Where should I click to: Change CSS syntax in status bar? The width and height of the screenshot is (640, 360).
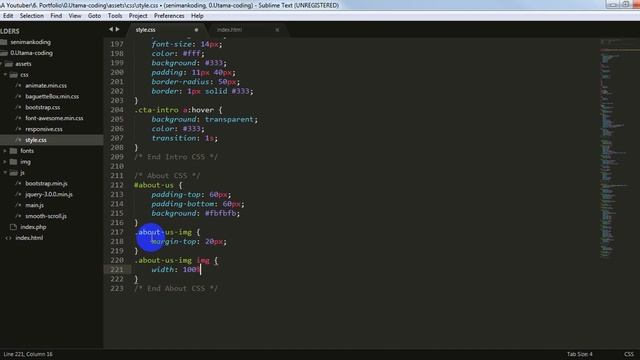pos(629,354)
